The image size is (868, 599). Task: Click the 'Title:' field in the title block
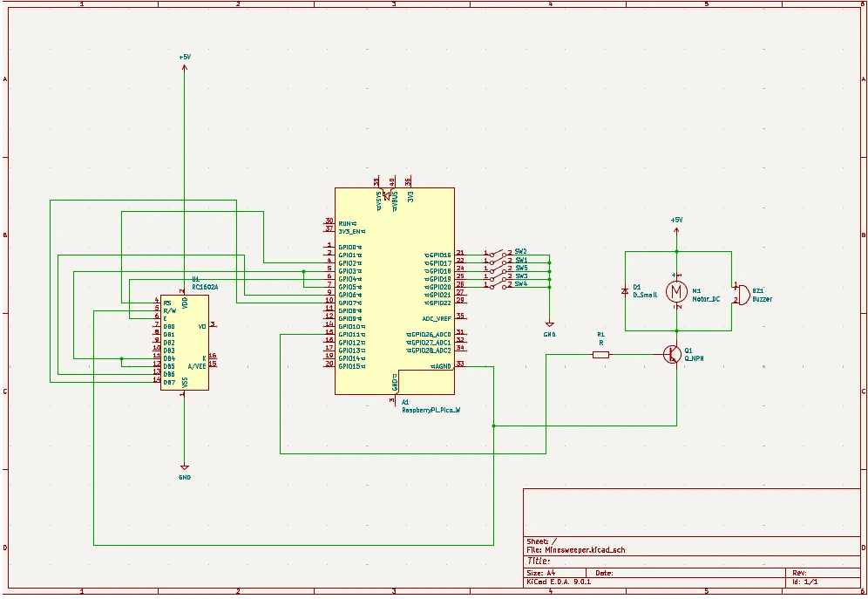(x=538, y=561)
